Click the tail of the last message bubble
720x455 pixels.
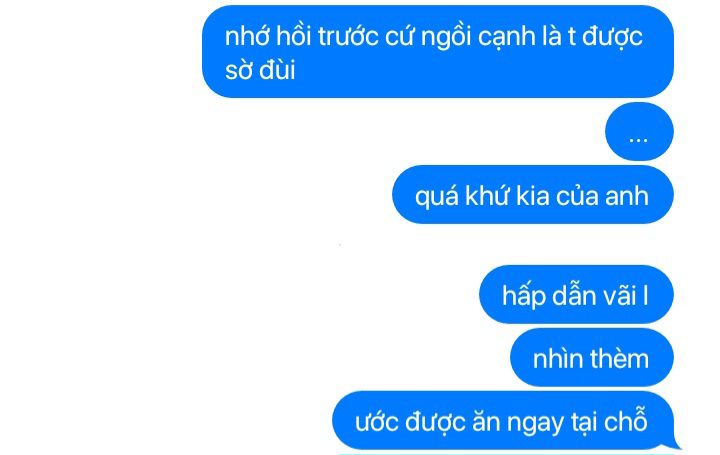click(675, 443)
